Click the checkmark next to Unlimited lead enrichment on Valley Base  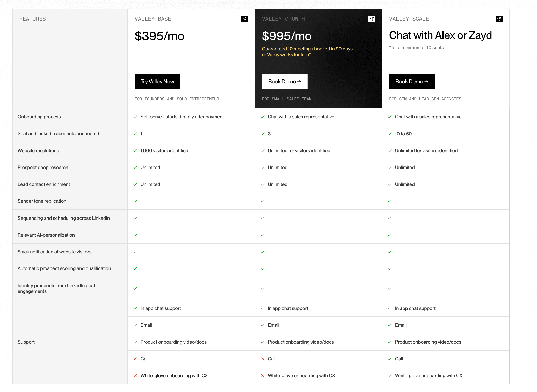coord(135,184)
